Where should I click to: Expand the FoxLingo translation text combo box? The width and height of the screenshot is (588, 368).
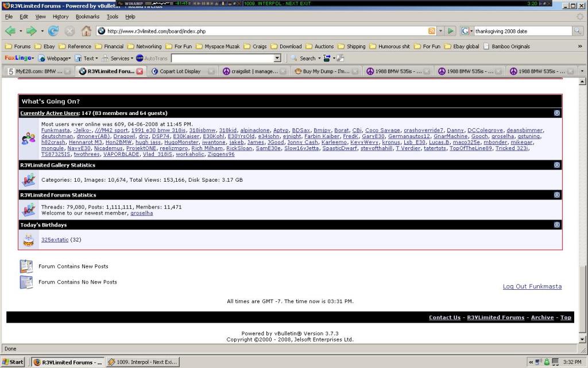point(277,58)
